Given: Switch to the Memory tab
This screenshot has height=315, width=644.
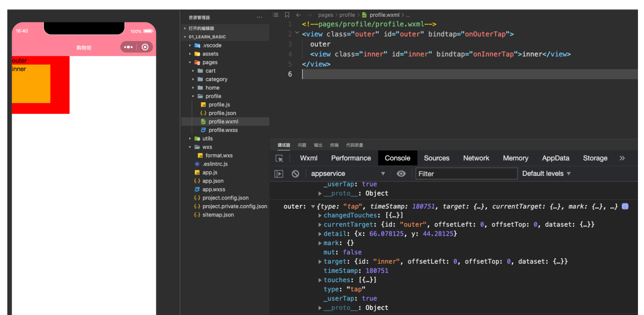Looking at the screenshot, I should 516,158.
